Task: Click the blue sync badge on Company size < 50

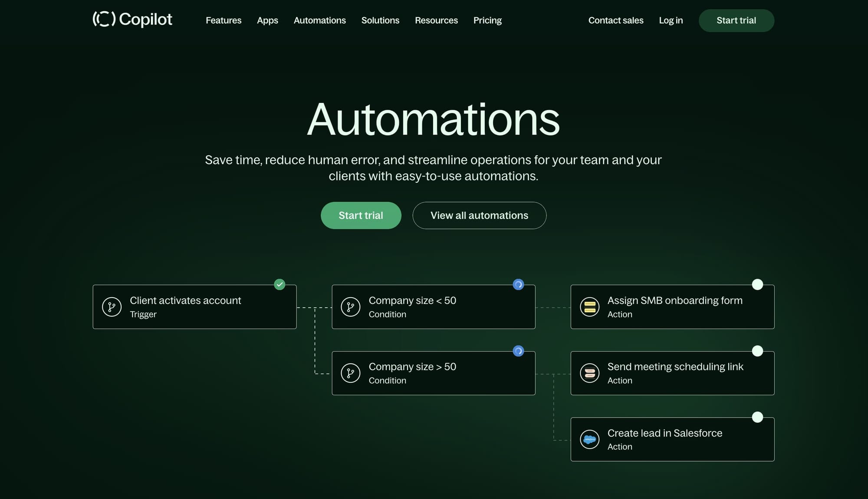Action: point(519,284)
